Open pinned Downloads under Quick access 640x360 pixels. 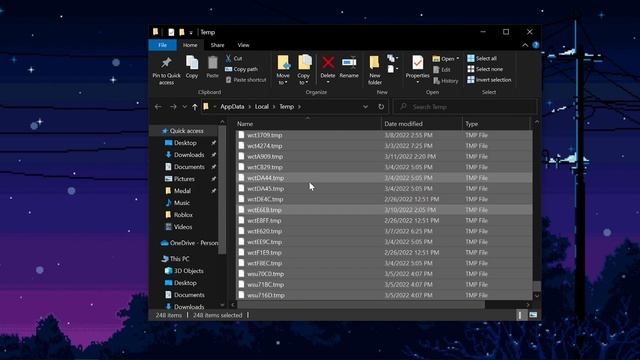tap(189, 155)
